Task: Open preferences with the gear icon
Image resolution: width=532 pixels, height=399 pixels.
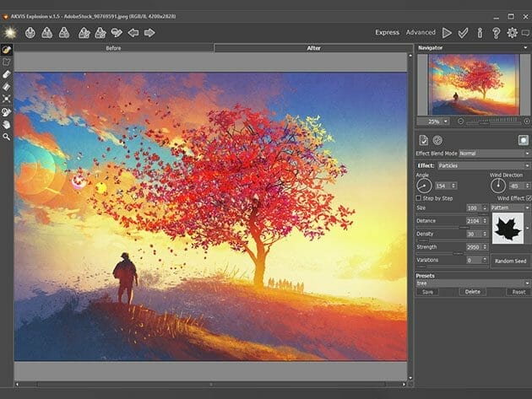Action: point(512,33)
